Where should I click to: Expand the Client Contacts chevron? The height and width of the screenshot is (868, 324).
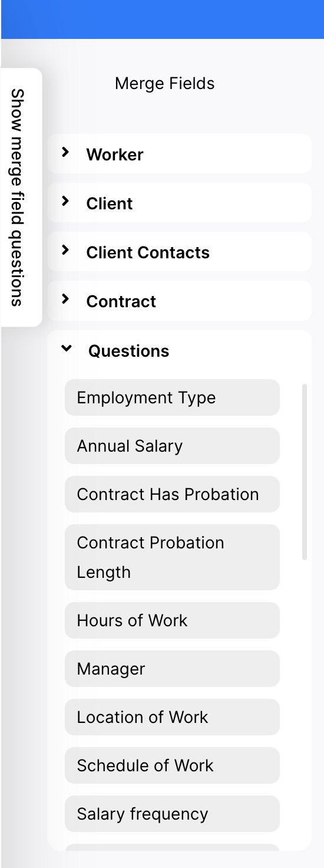click(x=65, y=250)
